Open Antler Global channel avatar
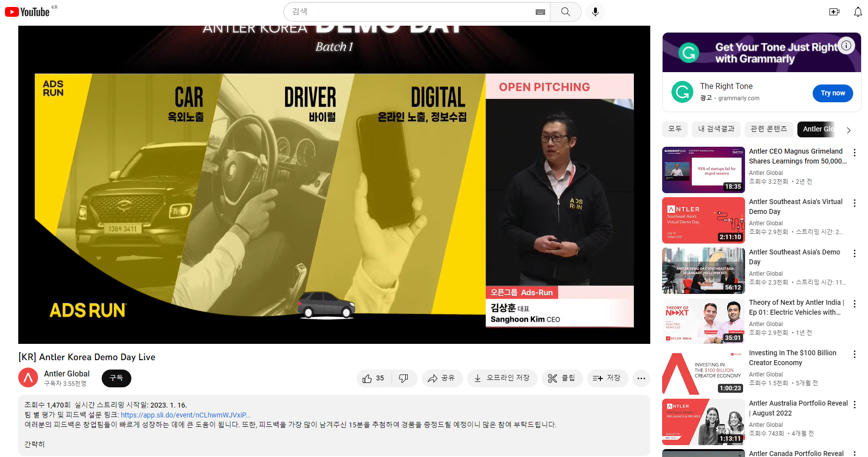Screen dimensions: 868x457 [28, 378]
